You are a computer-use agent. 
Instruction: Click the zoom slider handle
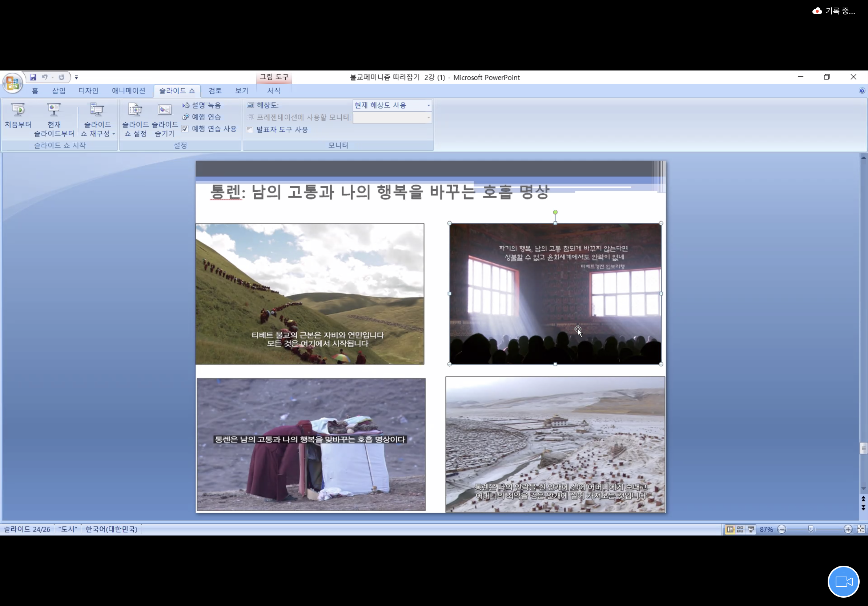(x=811, y=529)
